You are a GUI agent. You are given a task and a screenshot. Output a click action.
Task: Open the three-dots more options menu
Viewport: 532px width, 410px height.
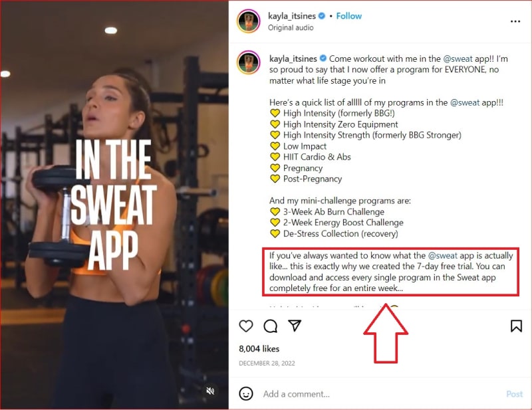pos(515,21)
